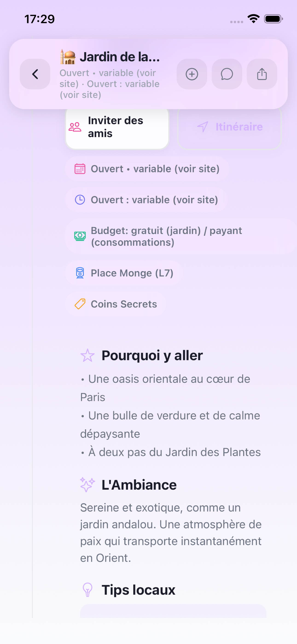Click Inviter des amis button

[117, 127]
